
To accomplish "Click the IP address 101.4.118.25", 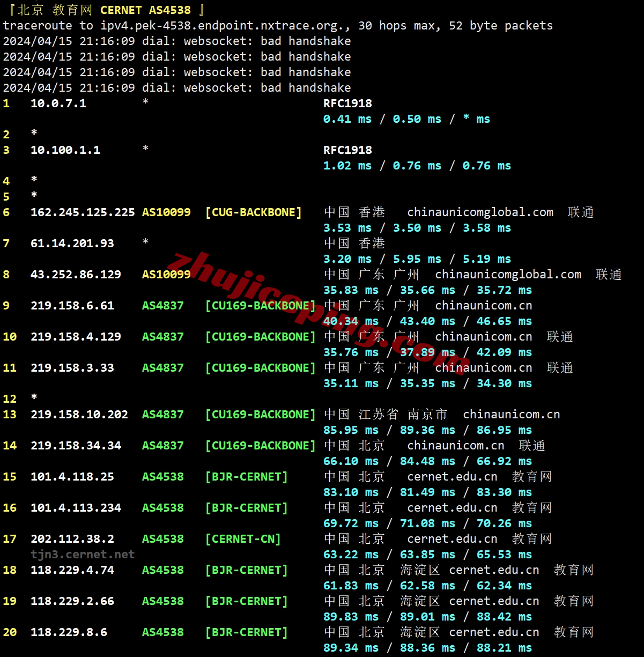I will pos(72,477).
